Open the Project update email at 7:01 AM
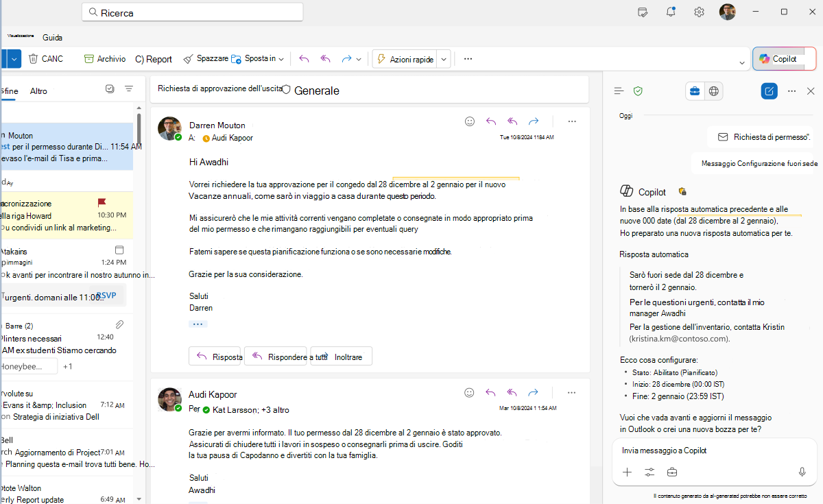This screenshot has height=504, width=823. [x=67, y=452]
